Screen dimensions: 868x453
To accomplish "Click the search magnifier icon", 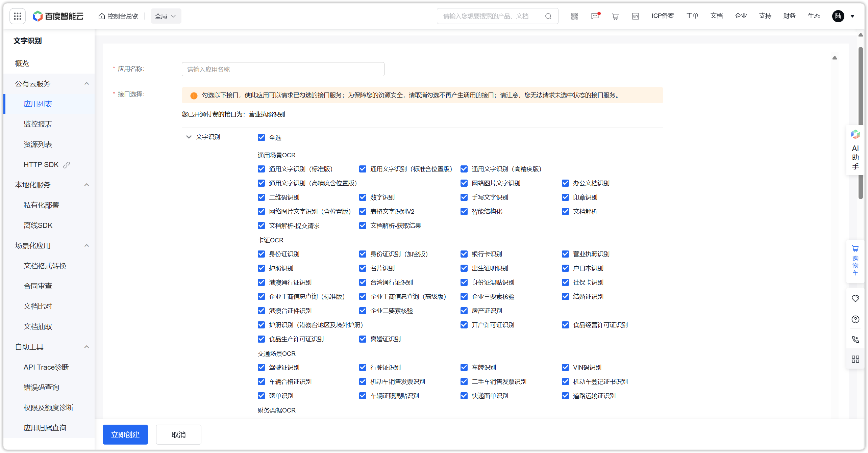I will [x=548, y=16].
